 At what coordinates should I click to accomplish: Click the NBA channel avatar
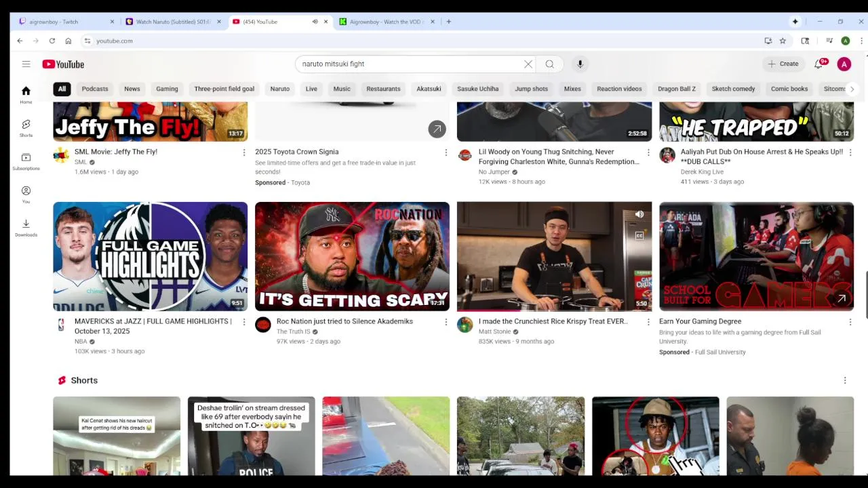click(x=61, y=325)
